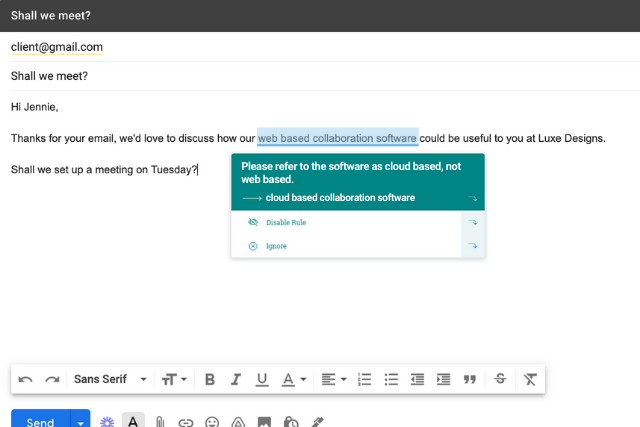Click the purple sunburst extension icon
640x427 pixels.
(107, 422)
